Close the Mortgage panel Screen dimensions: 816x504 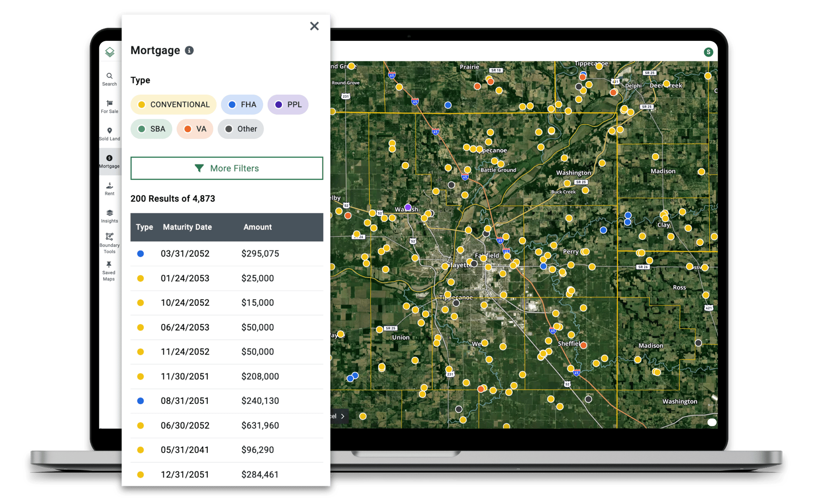[x=314, y=26]
